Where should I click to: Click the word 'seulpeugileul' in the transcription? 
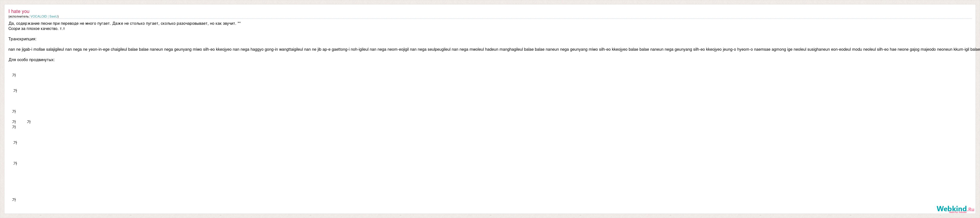(x=439, y=49)
